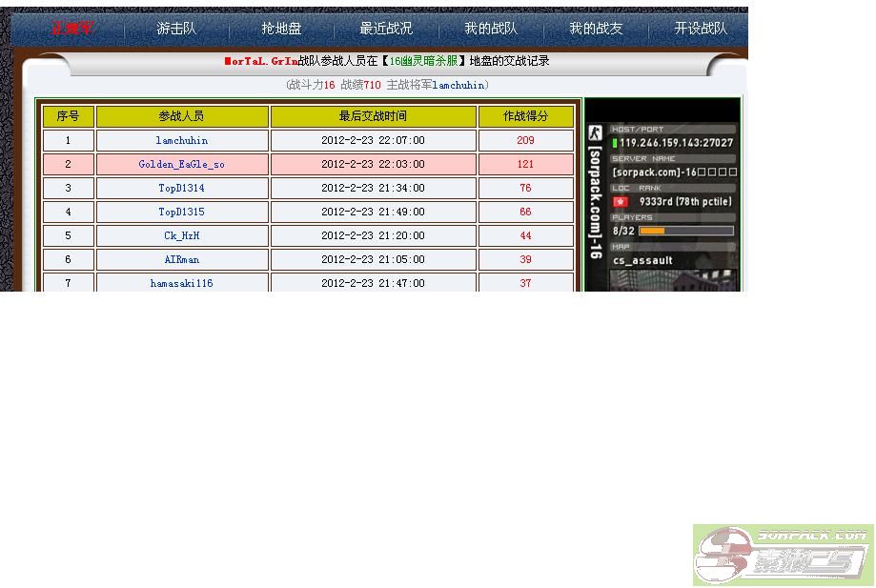Open the AIRman player link
The height and width of the screenshot is (588, 876).
pos(181,259)
